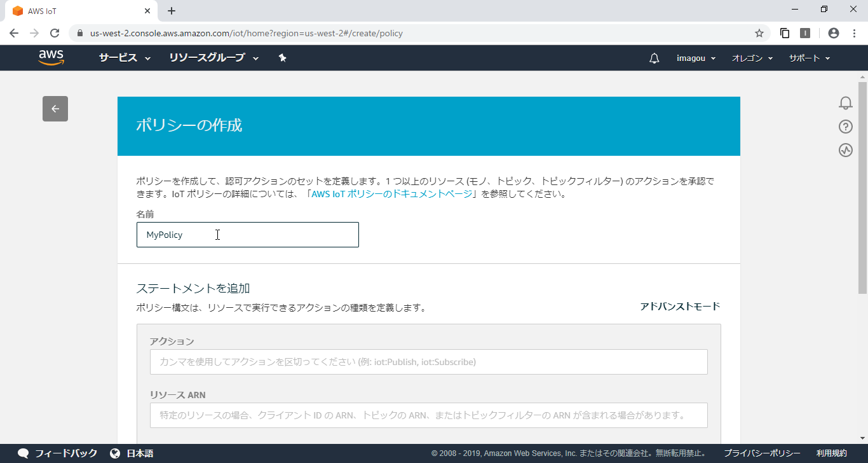Click the bookmark star in the address bar

tap(760, 33)
